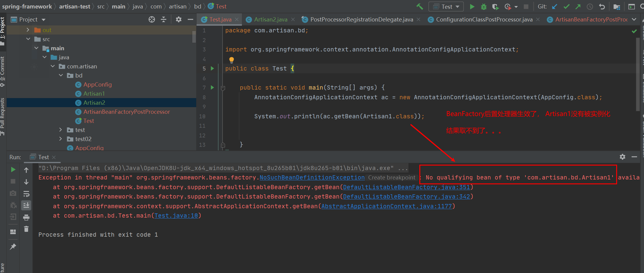Click the Build project hammer icon
The height and width of the screenshot is (273, 644).
click(420, 6)
